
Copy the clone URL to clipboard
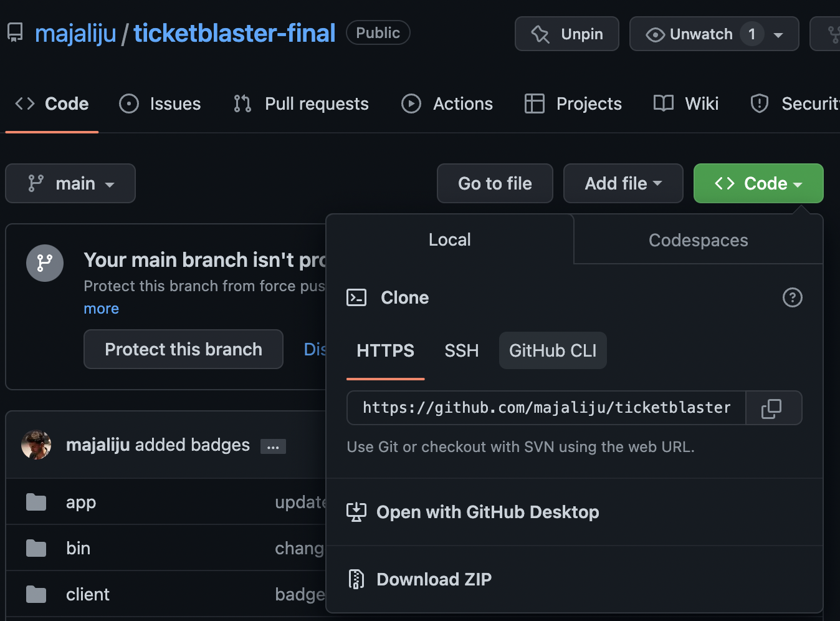[x=773, y=408]
